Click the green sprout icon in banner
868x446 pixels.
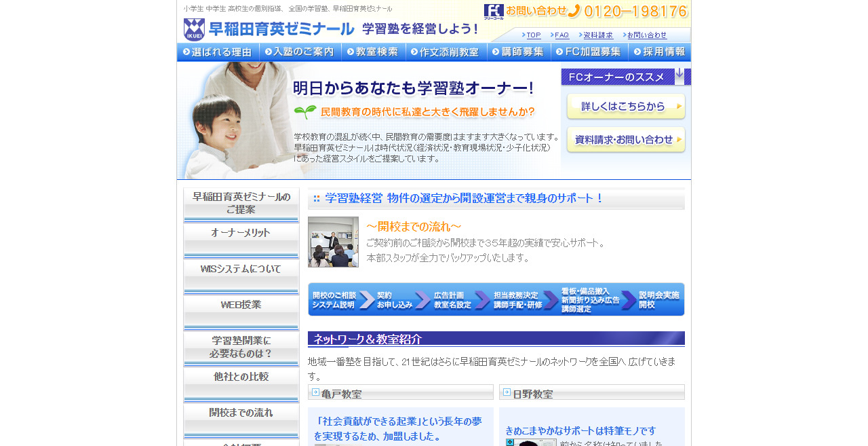pyautogui.click(x=305, y=111)
